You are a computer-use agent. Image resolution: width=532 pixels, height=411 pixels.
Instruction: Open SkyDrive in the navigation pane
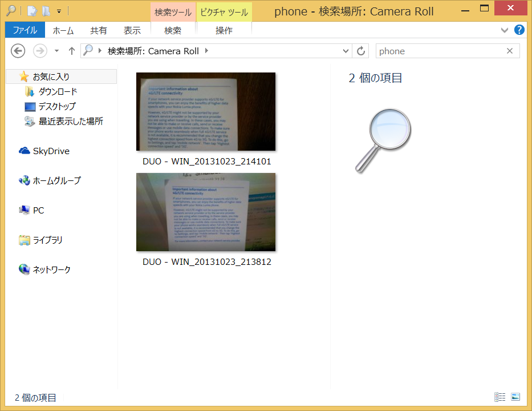[x=51, y=151]
